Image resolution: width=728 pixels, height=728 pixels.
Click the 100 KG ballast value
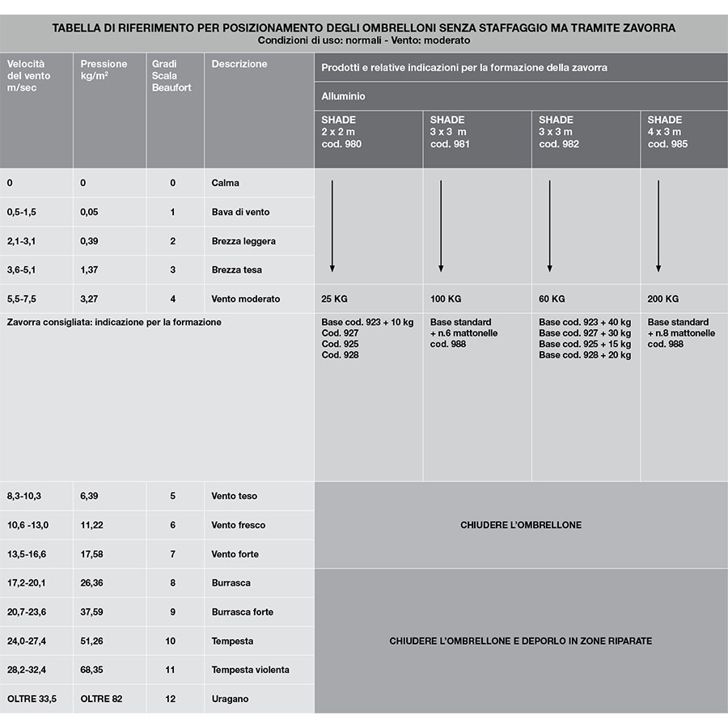coord(446,298)
